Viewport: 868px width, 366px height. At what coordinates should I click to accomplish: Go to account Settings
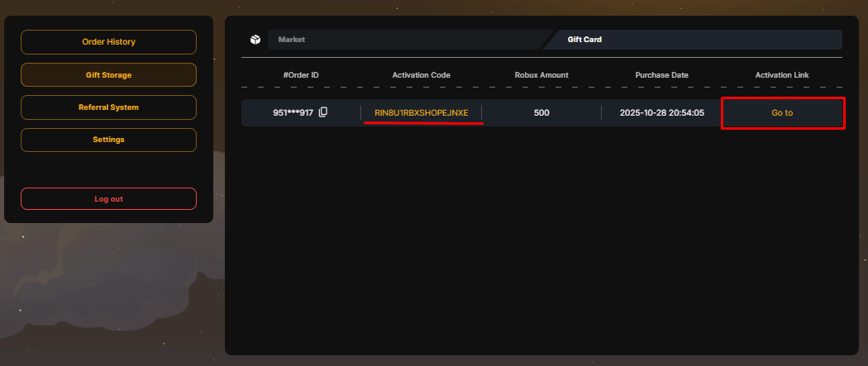tap(108, 140)
